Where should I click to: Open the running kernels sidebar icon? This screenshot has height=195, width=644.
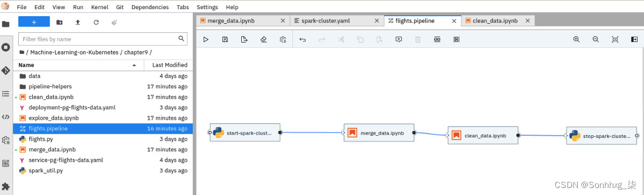tap(6, 47)
